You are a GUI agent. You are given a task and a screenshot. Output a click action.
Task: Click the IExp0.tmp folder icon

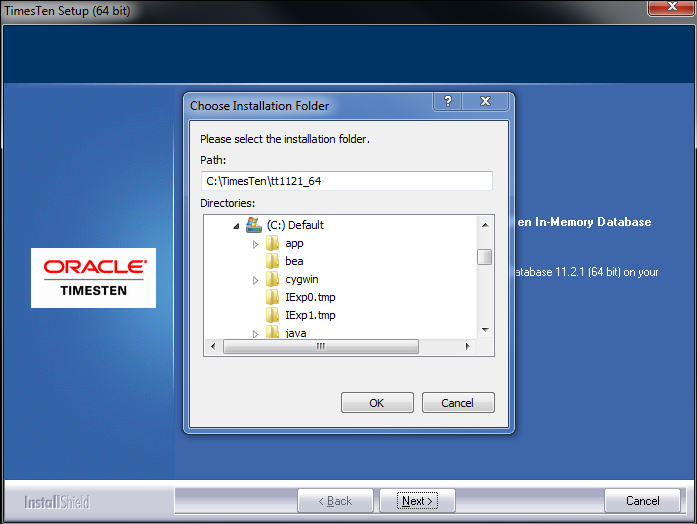point(272,297)
